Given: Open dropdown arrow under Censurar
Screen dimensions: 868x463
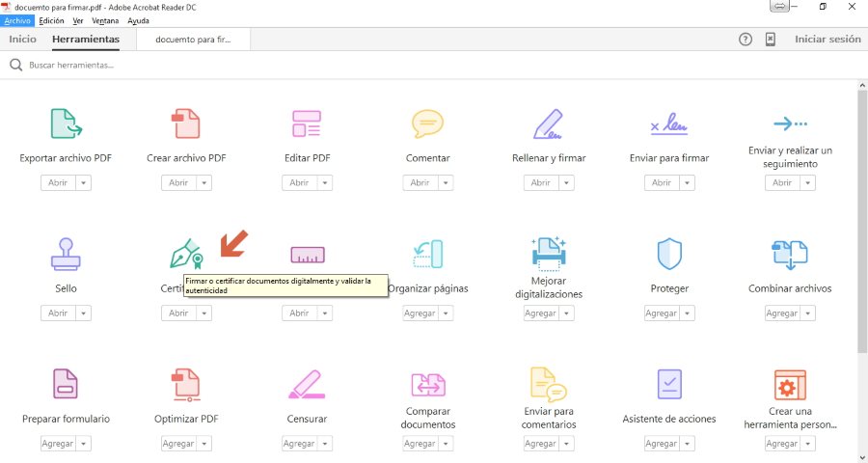Looking at the screenshot, I should [x=325, y=444].
